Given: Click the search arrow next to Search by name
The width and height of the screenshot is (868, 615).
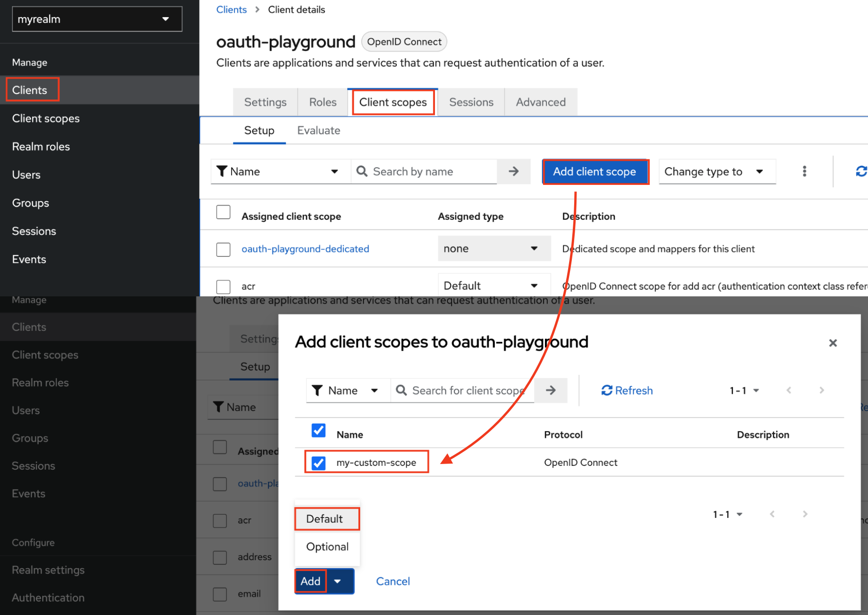Looking at the screenshot, I should (x=513, y=171).
